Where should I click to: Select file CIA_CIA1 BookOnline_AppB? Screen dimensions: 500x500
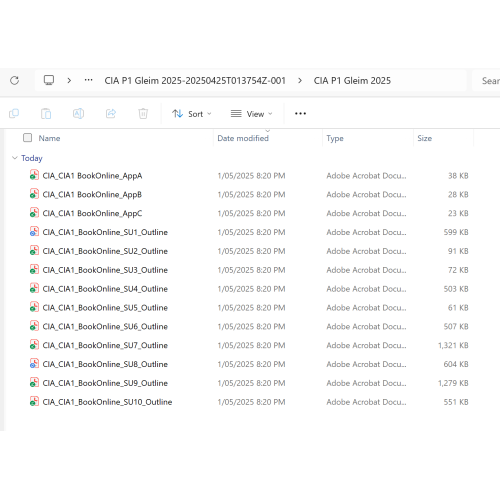[92, 195]
